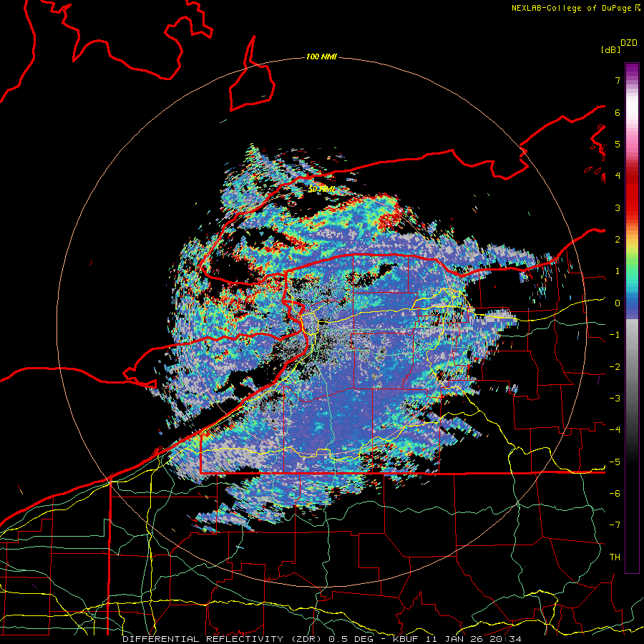The width and height of the screenshot is (644, 644).
Task: Click the -7 value on color scale
Action: click(615, 525)
